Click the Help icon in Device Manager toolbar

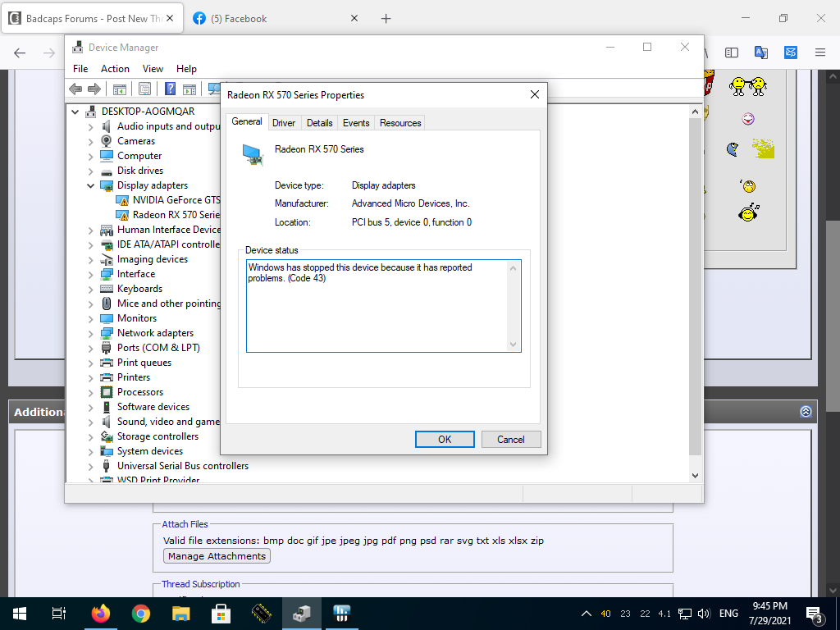click(x=171, y=89)
